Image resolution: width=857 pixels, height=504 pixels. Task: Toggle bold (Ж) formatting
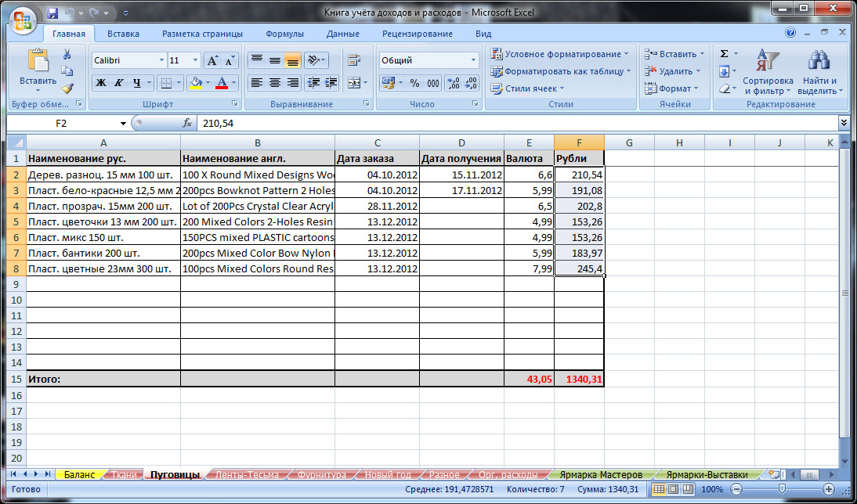pyautogui.click(x=100, y=83)
